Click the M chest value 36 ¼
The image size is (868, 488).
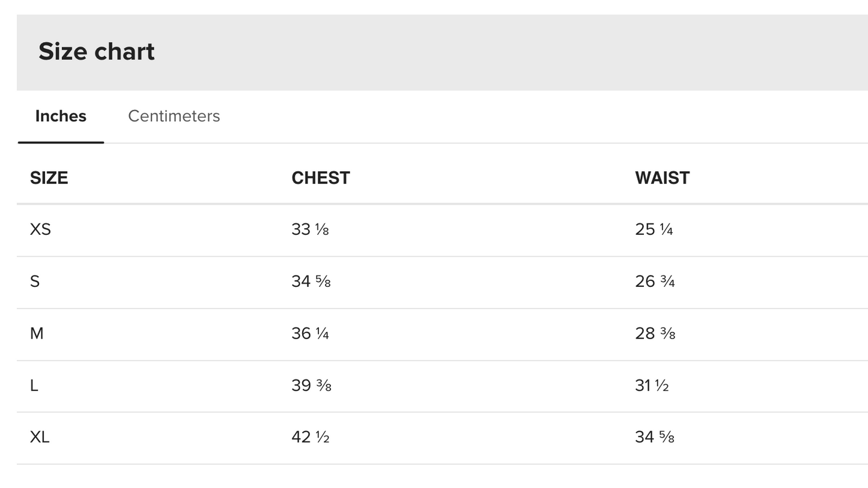(x=310, y=333)
